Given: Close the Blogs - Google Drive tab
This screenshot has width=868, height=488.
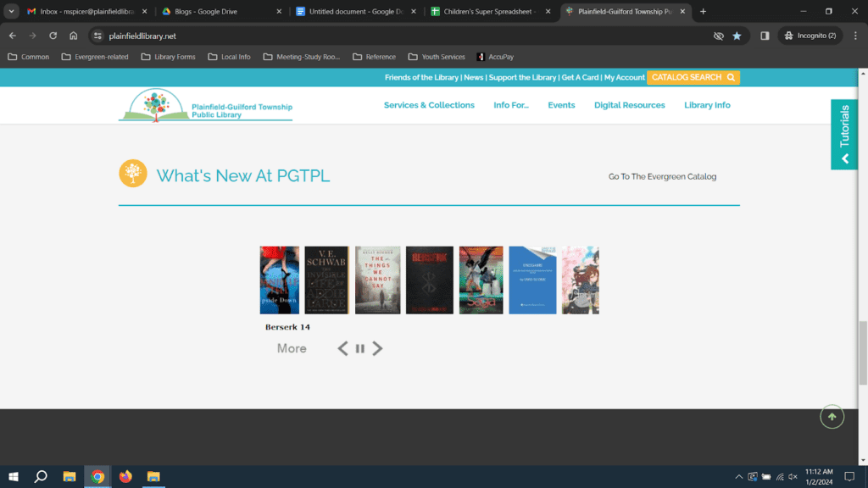Looking at the screenshot, I should [279, 11].
